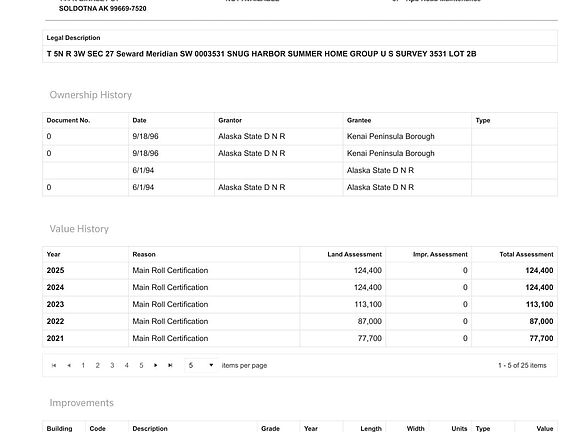Go to next page arrow in pager
The height and width of the screenshot is (432, 576).
pos(156,366)
